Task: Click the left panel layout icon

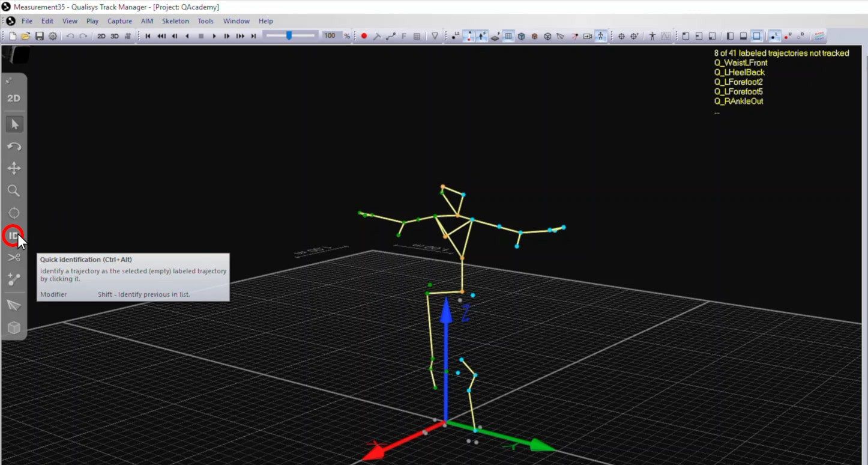Action: tap(730, 36)
